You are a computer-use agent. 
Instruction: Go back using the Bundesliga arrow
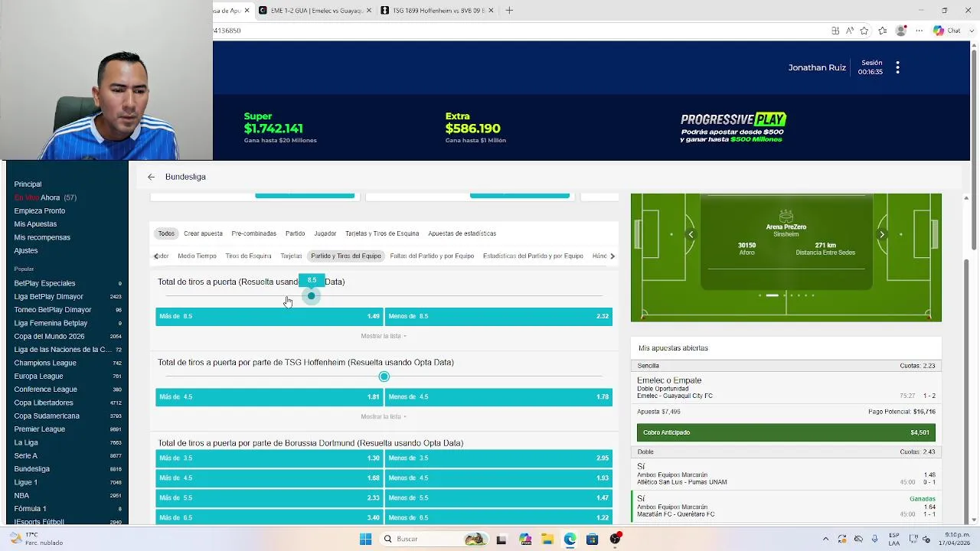(151, 177)
